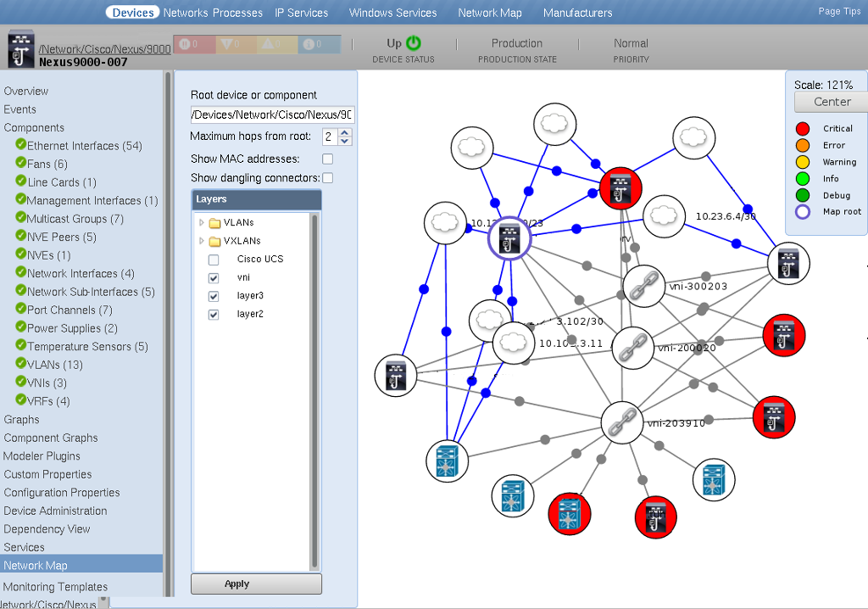The image size is (868, 609).
Task: Select the vni-200020 chain link node
Action: tap(633, 348)
